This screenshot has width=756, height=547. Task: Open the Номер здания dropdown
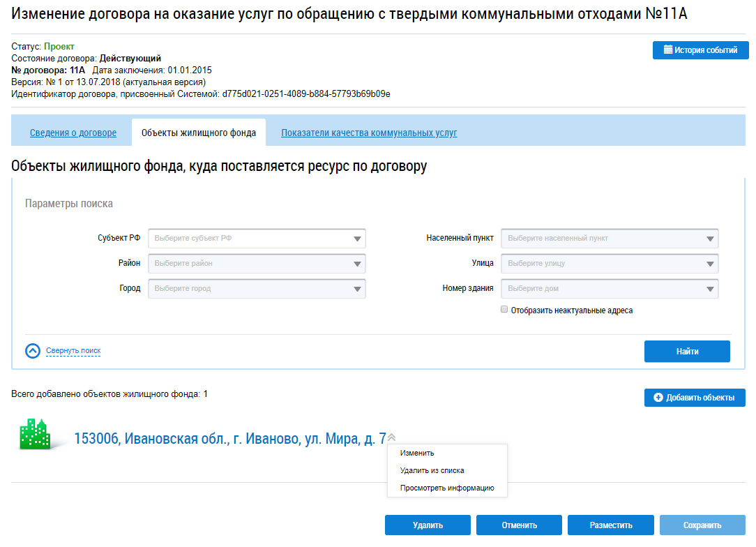[x=609, y=289]
